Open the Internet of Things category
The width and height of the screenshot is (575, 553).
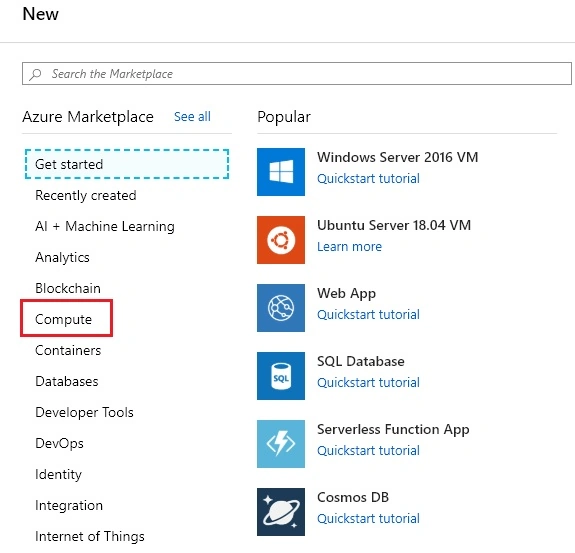[x=90, y=536]
